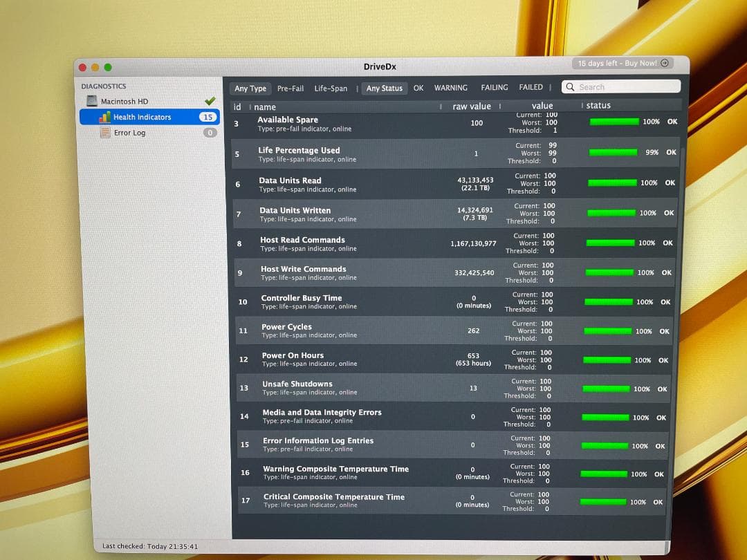Viewport: 747px width, 560px height.
Task: Click the Health Indicators bar chart icon
Action: point(105,117)
